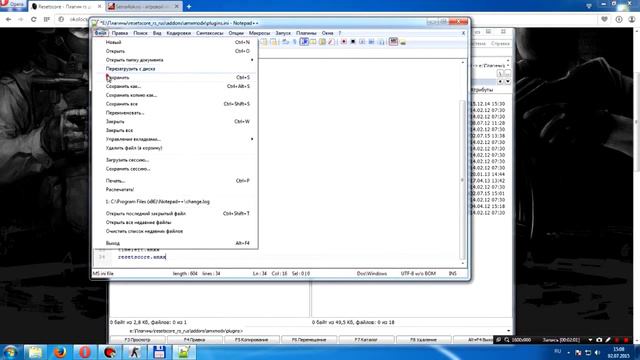Select Закрыть (Ctrl+W) menu entry
Viewport: 640px width, 360px height.
coord(176,122)
